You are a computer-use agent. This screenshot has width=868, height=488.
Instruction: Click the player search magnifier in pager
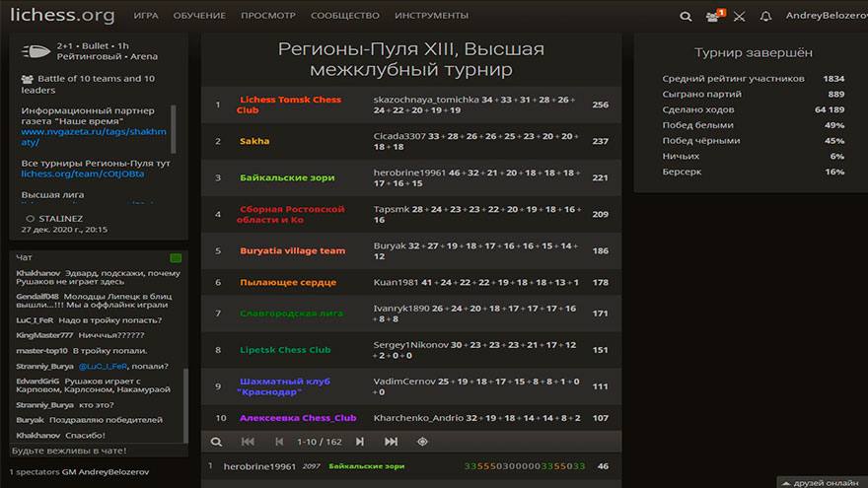click(x=216, y=442)
